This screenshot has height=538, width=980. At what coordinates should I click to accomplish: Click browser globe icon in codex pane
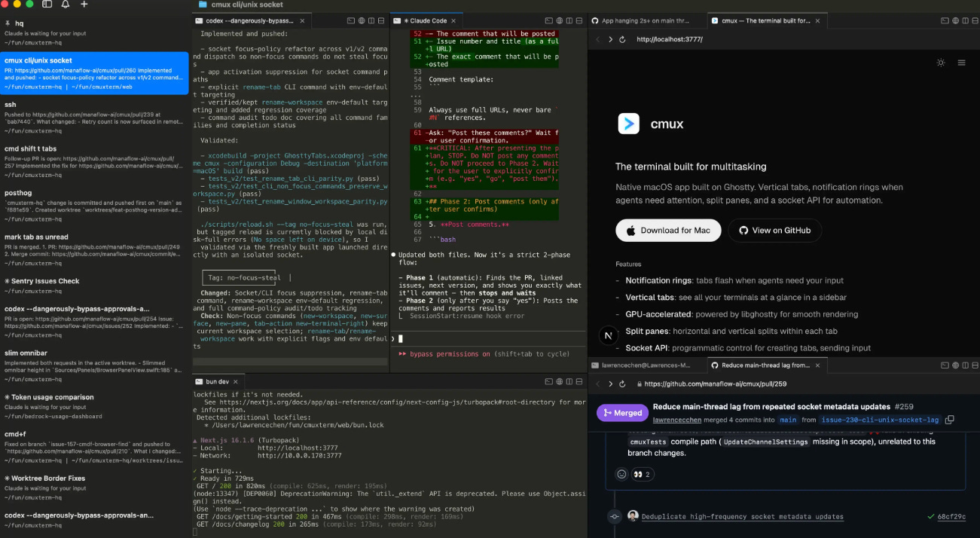(x=362, y=21)
